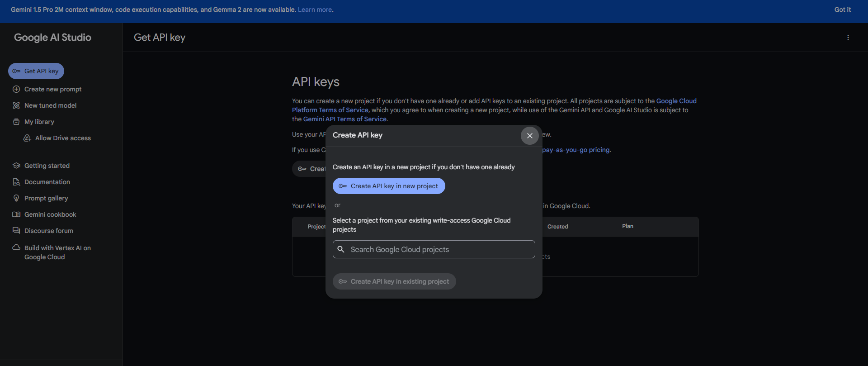868x366 pixels.
Task: Close the Create API key dialog
Action: click(530, 136)
